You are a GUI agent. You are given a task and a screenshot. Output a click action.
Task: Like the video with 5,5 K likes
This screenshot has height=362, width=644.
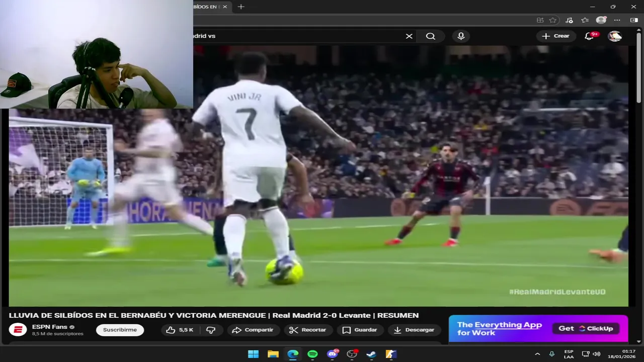180,330
